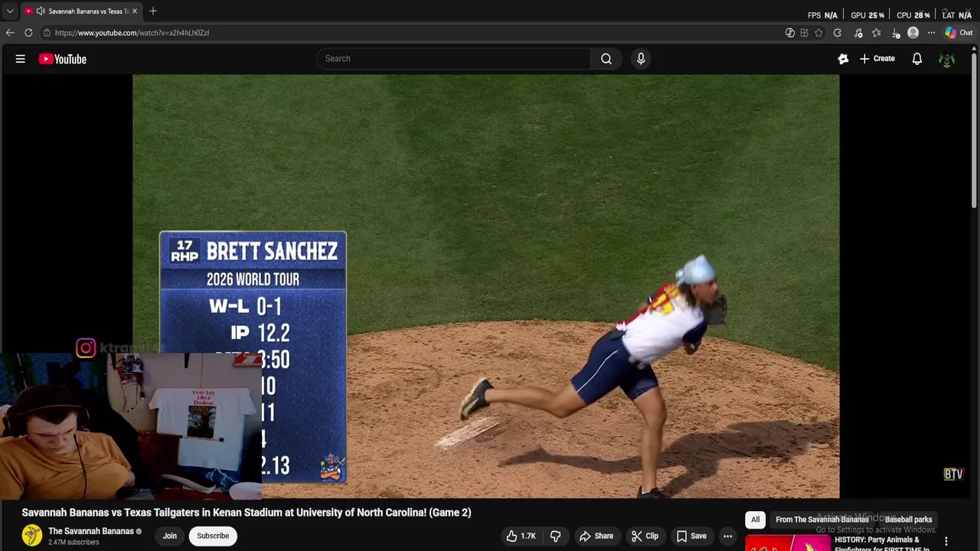Click the Create button
Image resolution: width=980 pixels, height=551 pixels.
pyautogui.click(x=877, y=59)
